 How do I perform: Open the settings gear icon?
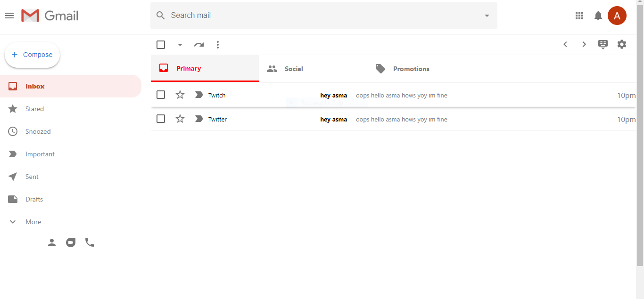pyautogui.click(x=622, y=44)
